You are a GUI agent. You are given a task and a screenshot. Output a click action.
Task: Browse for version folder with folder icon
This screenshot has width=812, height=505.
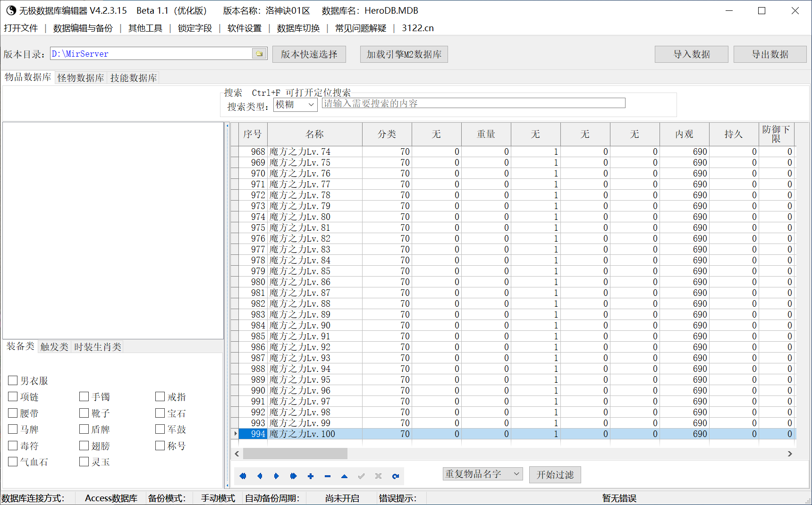(259, 54)
